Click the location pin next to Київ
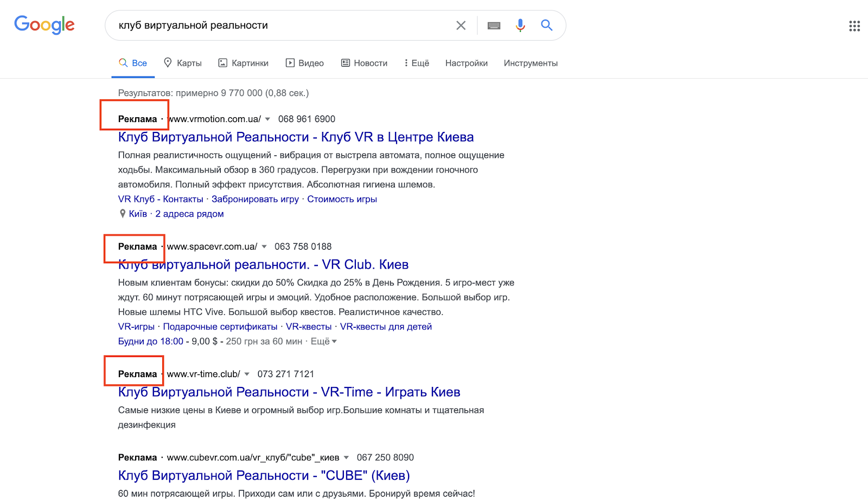Viewport: 868px width, 502px height. pyautogui.click(x=123, y=214)
